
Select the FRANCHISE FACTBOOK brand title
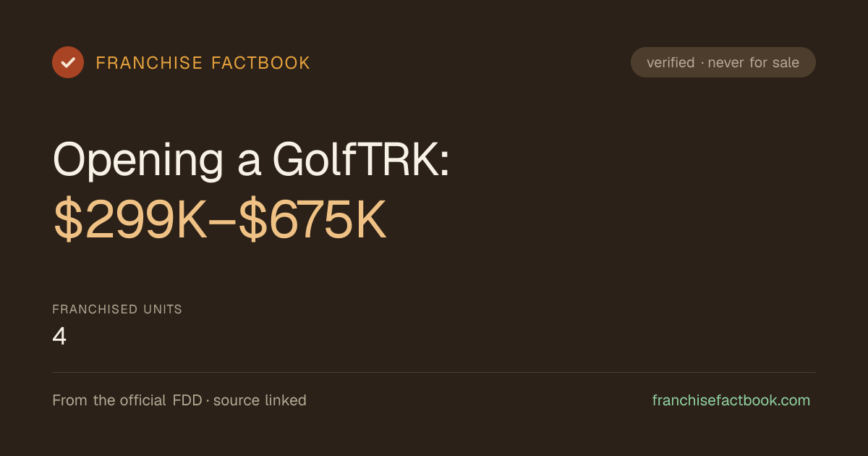click(x=203, y=63)
